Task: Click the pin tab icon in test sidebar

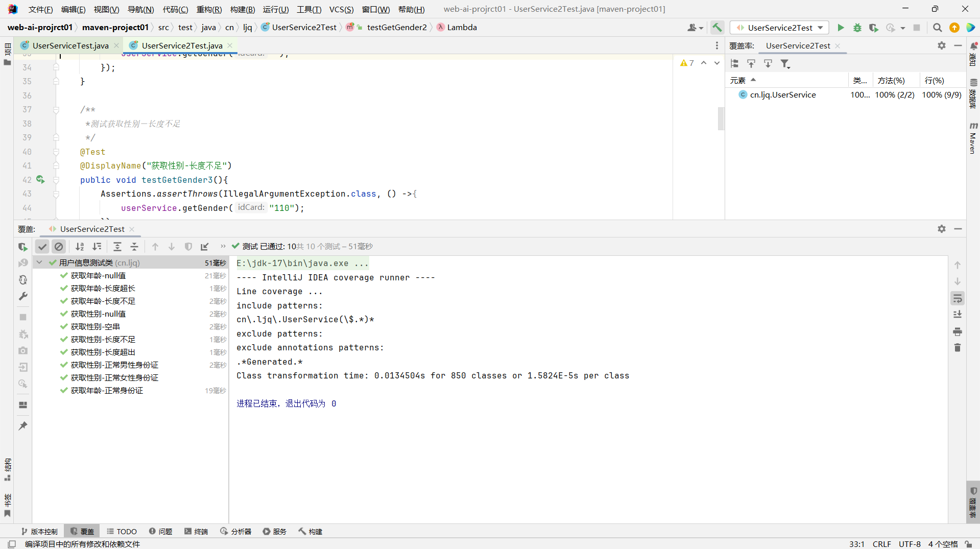Action: 23,425
